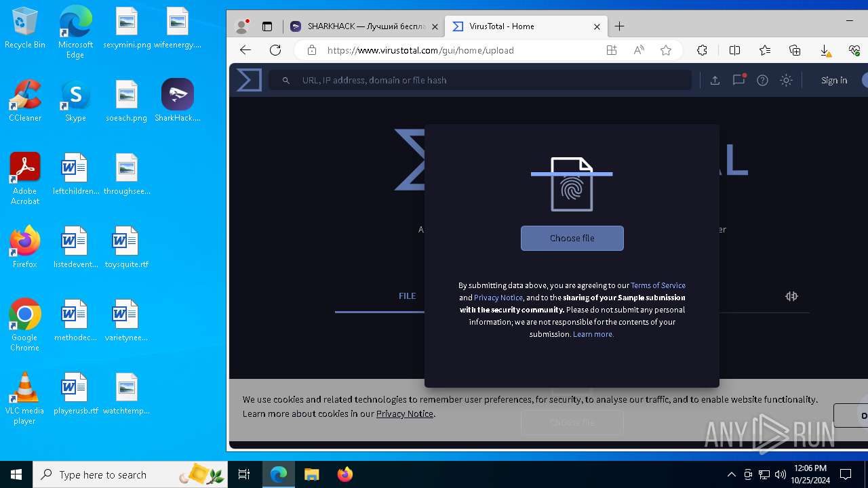Select listedevent document on desktop
This screenshot has width=868, height=488.
click(75, 247)
